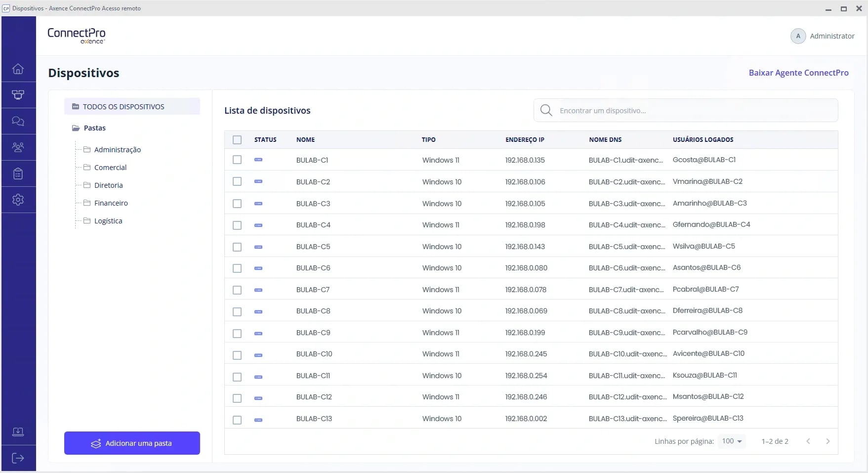
Task: Select TODOS OS DISPOSITIVOS item
Action: pos(124,107)
